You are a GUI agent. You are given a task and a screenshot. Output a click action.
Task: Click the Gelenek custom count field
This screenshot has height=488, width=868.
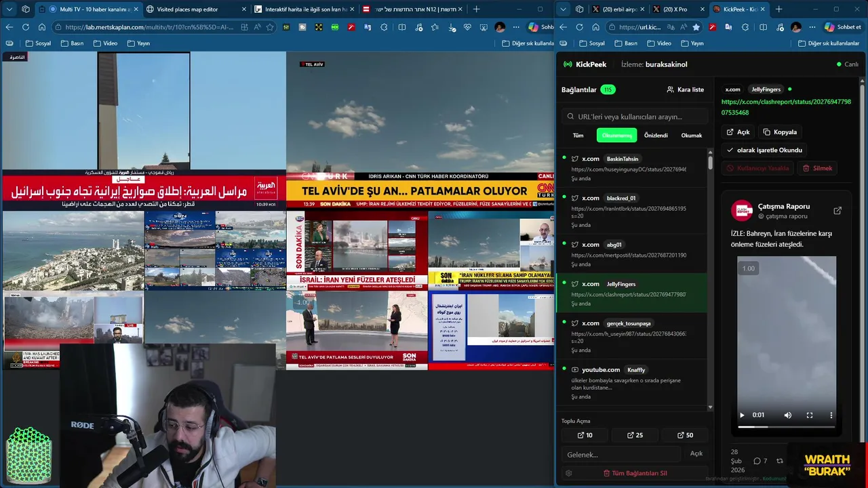pyautogui.click(x=621, y=454)
